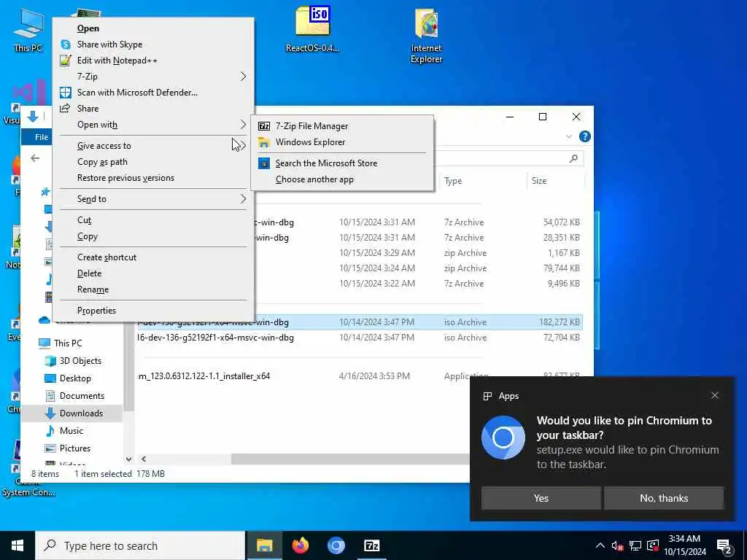Expand the Send to submenu
This screenshot has width=747, height=560.
click(x=243, y=199)
